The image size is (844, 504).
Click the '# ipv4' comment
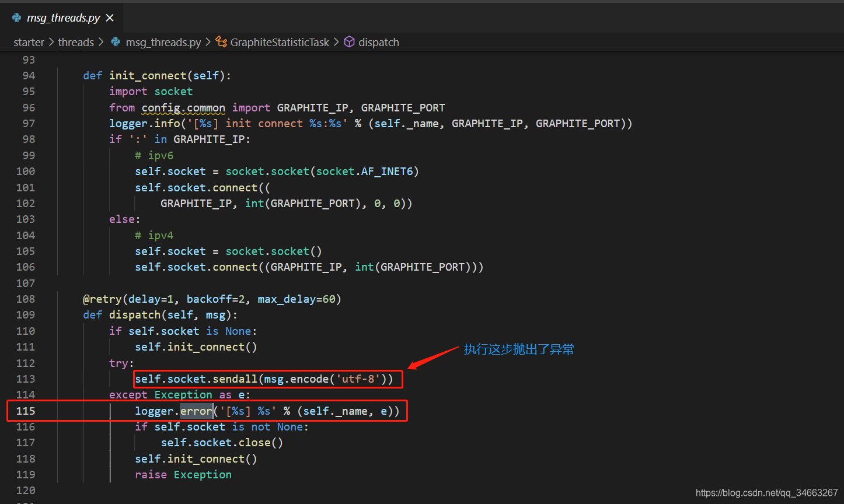pyautogui.click(x=154, y=236)
